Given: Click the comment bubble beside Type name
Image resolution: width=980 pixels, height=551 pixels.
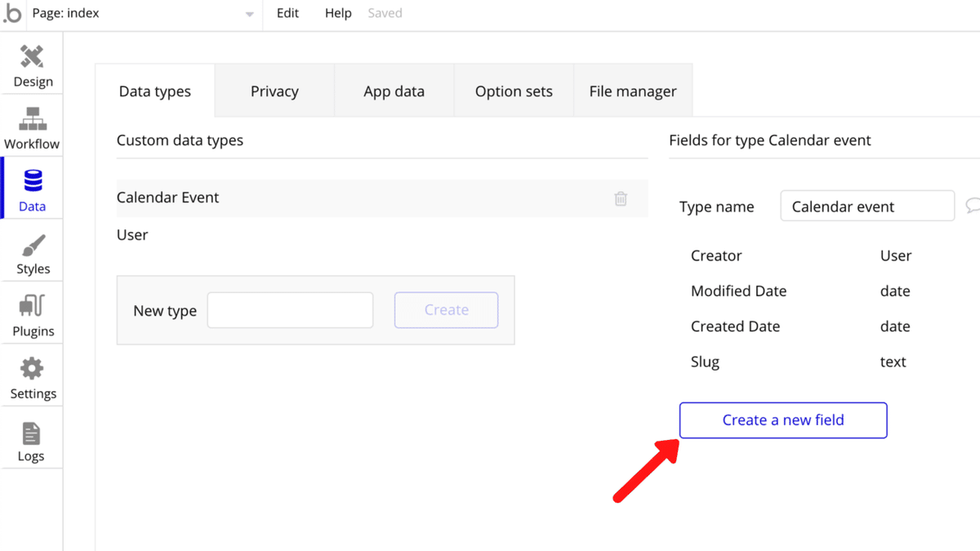Looking at the screenshot, I should (x=972, y=205).
